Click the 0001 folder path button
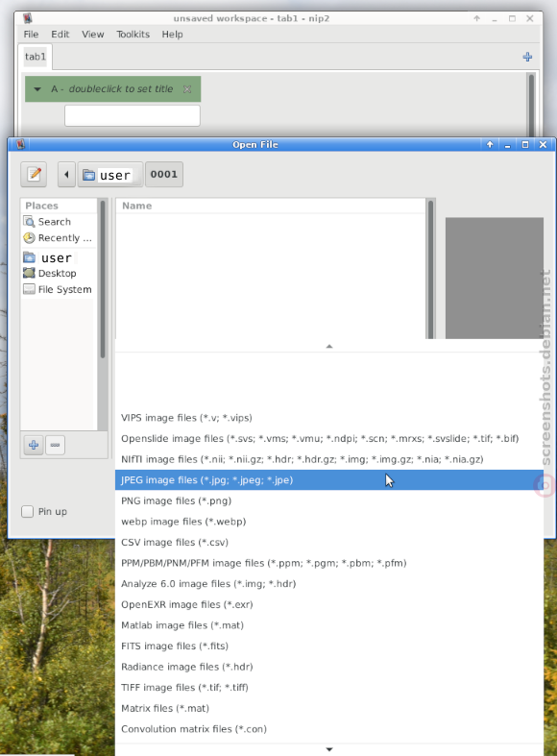This screenshot has height=756, width=557. click(x=164, y=175)
